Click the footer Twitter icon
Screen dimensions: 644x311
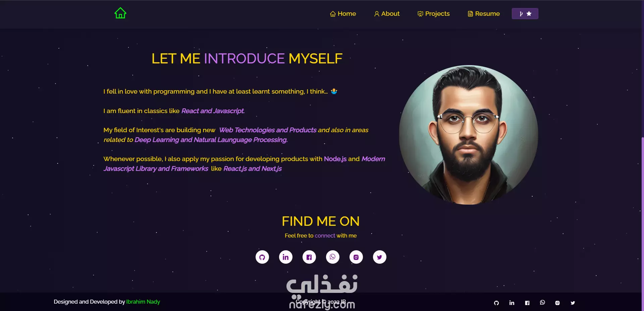point(573,303)
